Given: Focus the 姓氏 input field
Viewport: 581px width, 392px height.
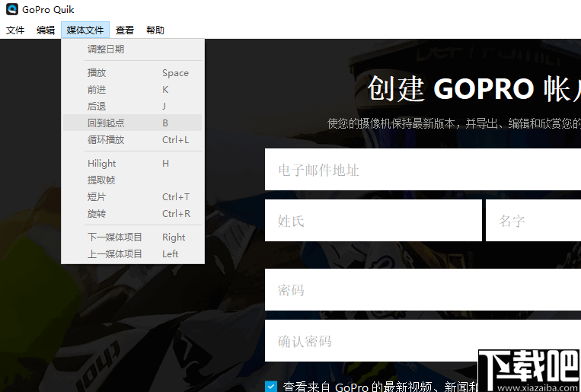Looking at the screenshot, I should [x=373, y=221].
